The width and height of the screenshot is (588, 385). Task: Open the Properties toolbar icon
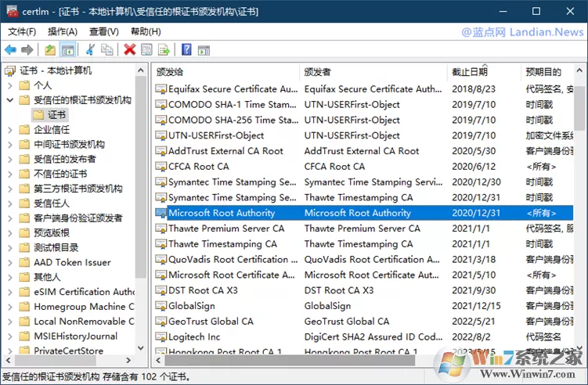point(146,49)
